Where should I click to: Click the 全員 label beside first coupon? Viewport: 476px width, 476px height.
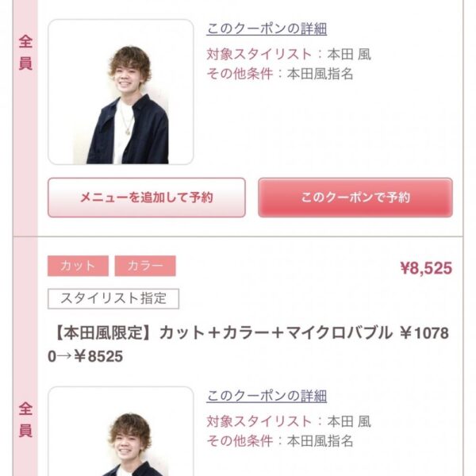tap(25, 52)
